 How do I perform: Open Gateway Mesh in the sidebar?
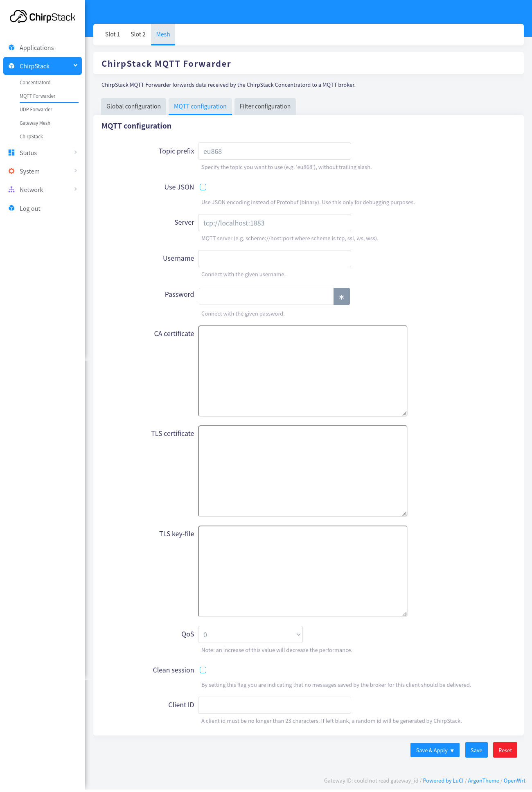pyautogui.click(x=35, y=123)
